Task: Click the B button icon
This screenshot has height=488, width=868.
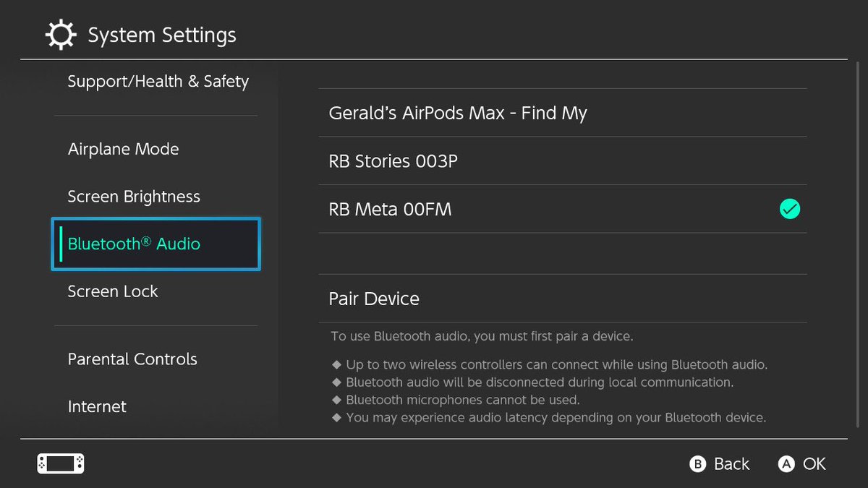Action: 697,464
